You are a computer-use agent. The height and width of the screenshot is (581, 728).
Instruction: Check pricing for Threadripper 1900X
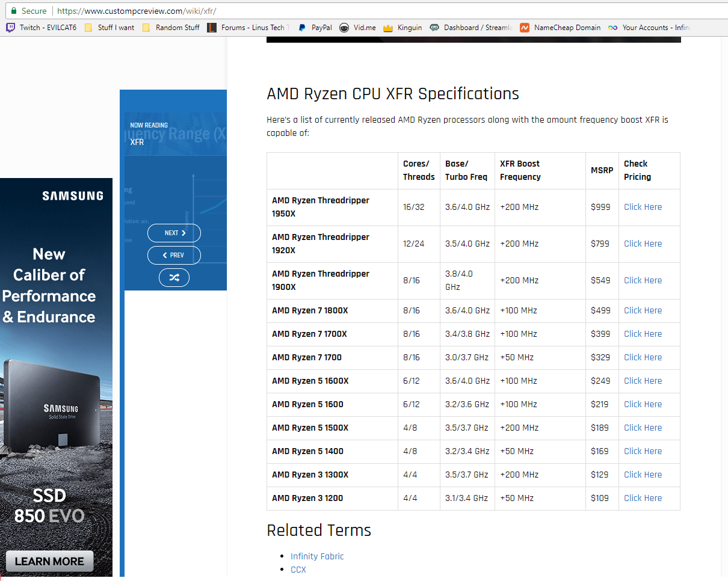pos(643,280)
